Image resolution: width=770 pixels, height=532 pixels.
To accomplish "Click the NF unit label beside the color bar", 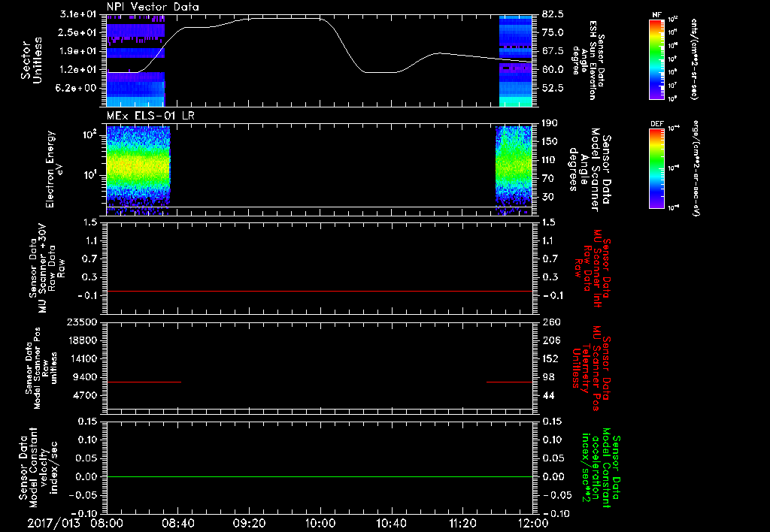I will click(694, 60).
